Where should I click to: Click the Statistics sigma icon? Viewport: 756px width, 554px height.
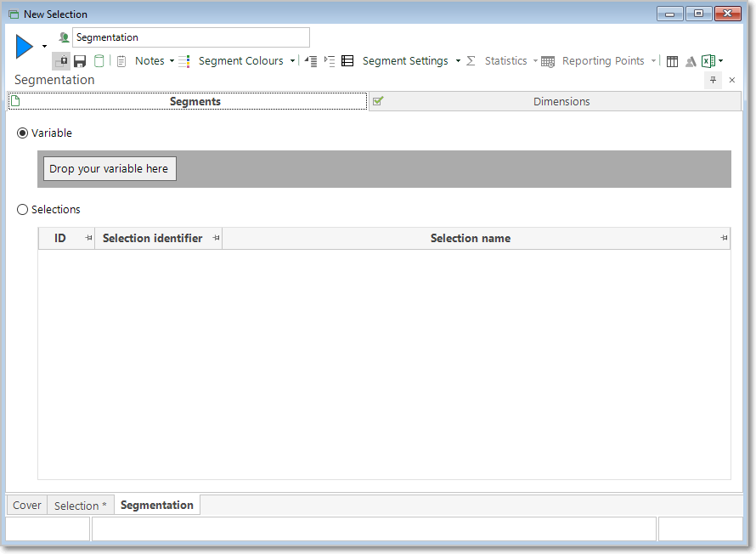[x=471, y=61]
